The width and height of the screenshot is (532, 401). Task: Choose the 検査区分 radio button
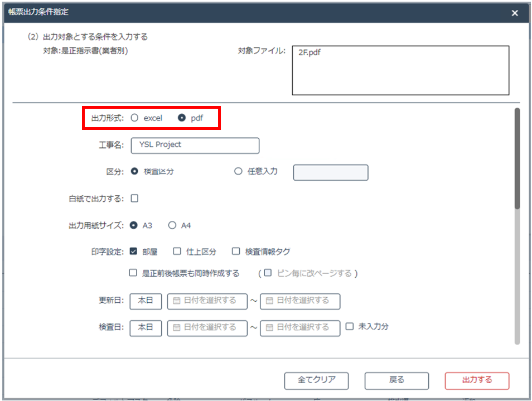(x=134, y=172)
